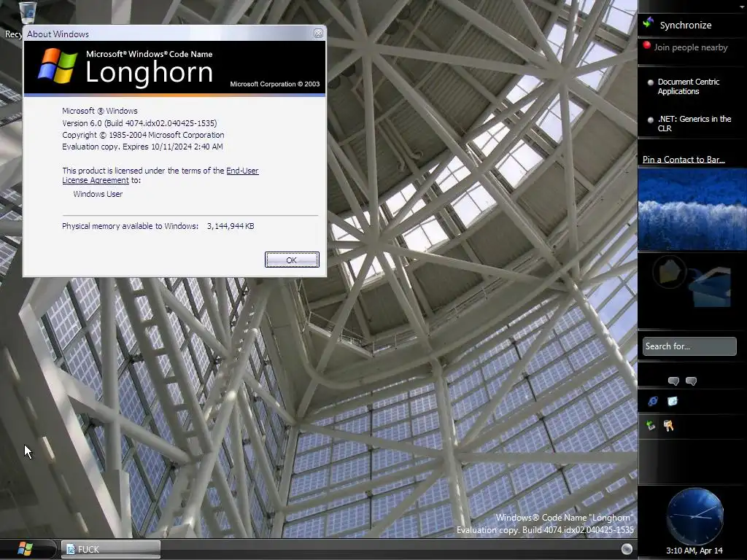This screenshot has height=560, width=747.
Task: Click the blue slideshow image in the sidebar
Action: click(x=692, y=209)
